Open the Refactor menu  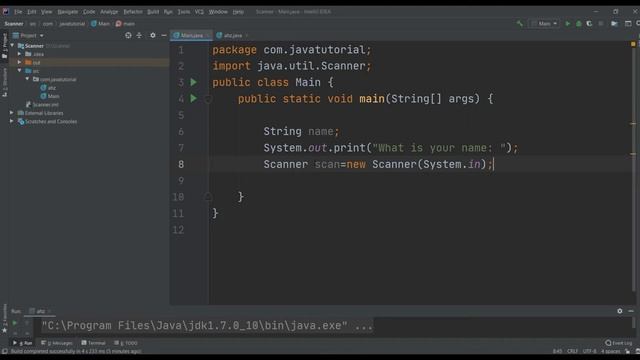(x=133, y=12)
